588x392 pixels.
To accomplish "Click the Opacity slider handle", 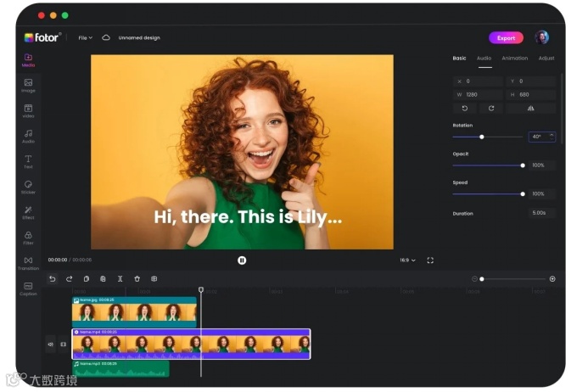I will tap(523, 165).
